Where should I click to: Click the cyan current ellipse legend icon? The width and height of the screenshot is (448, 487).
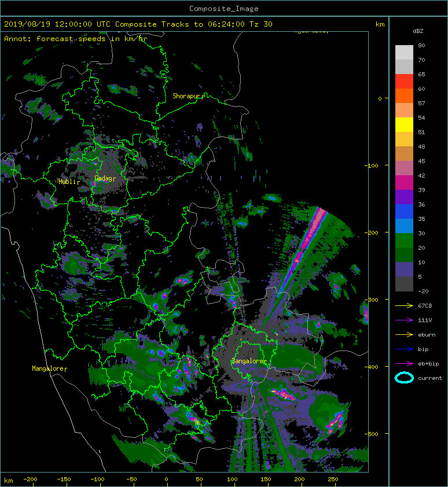click(404, 378)
